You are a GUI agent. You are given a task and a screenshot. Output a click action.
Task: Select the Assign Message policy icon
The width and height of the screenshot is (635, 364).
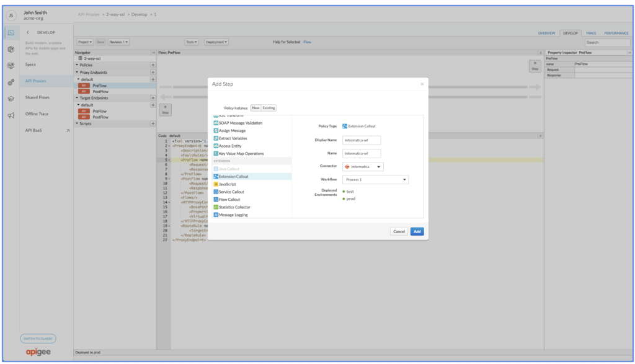pos(215,131)
